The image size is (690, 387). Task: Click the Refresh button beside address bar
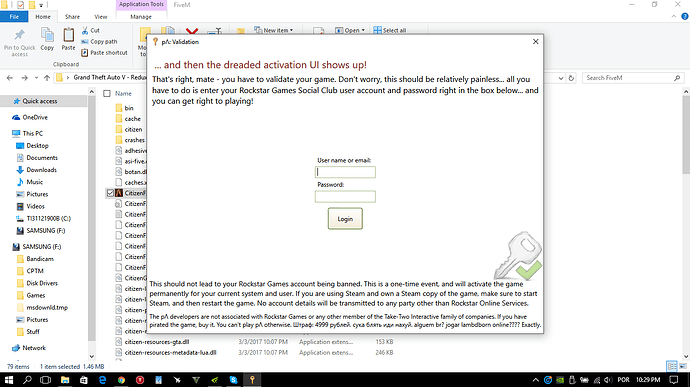(571, 78)
